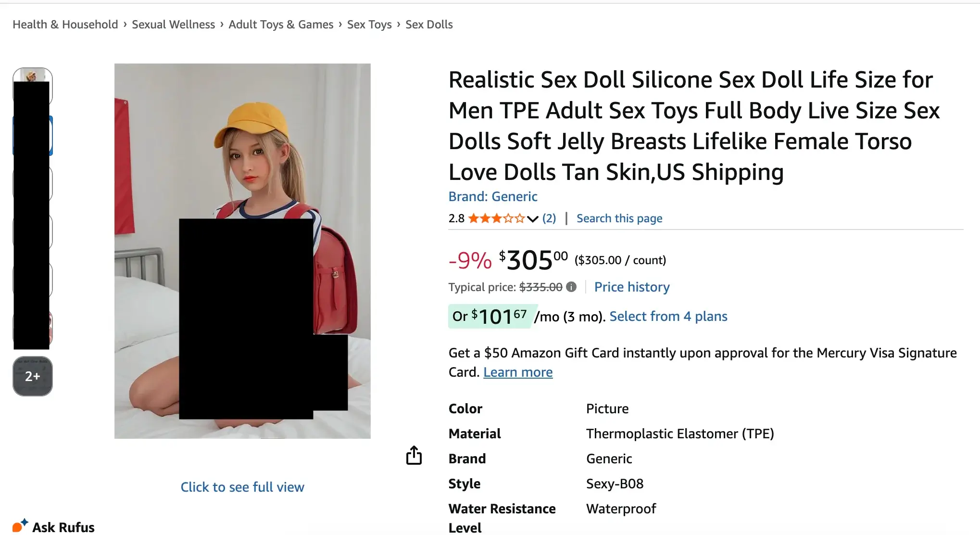Click "Click to see full view"
Viewport: 980px width, 535px height.
242,487
